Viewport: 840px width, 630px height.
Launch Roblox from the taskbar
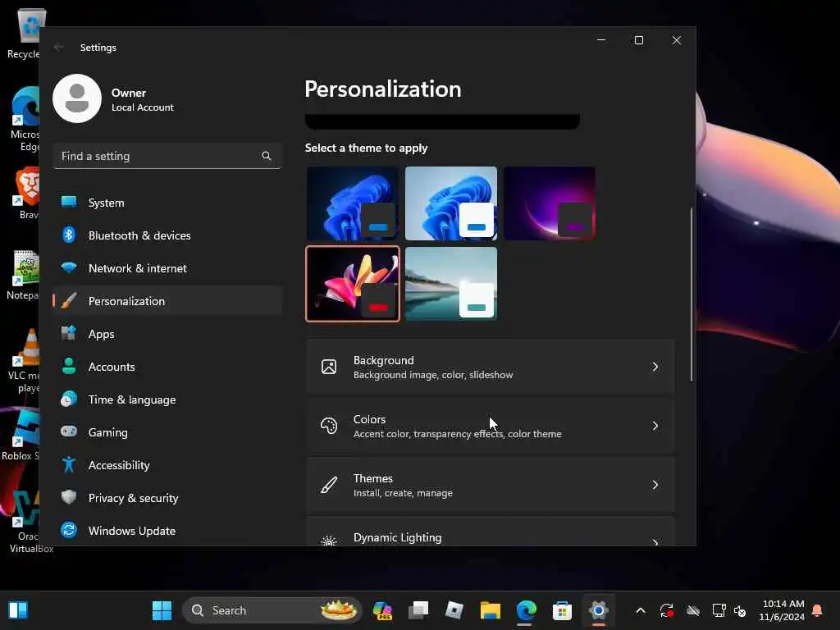(x=454, y=610)
